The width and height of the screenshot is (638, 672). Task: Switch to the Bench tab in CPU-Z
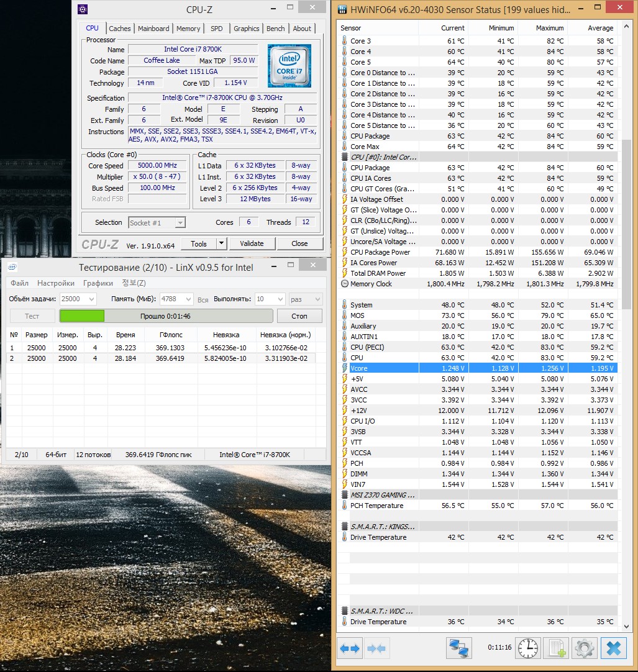[275, 29]
